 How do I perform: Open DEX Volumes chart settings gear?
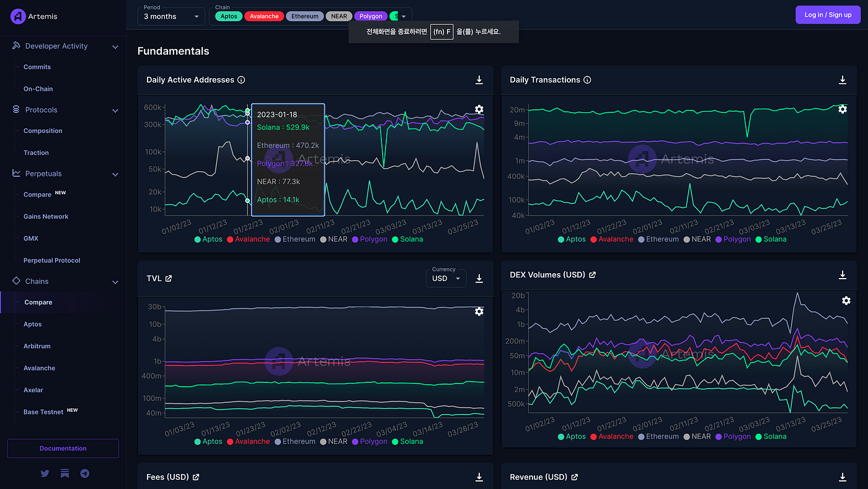pyautogui.click(x=846, y=300)
